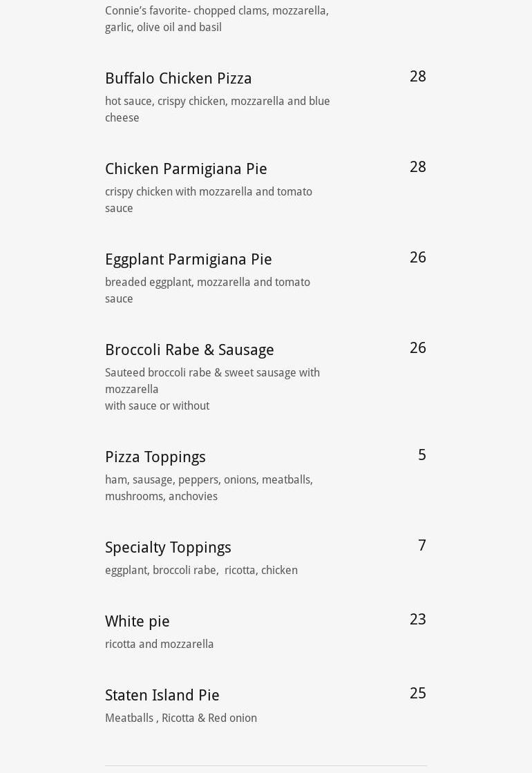Click the "hot sauce, crispy chicken" description text
532x773 pixels.
coord(217,109)
